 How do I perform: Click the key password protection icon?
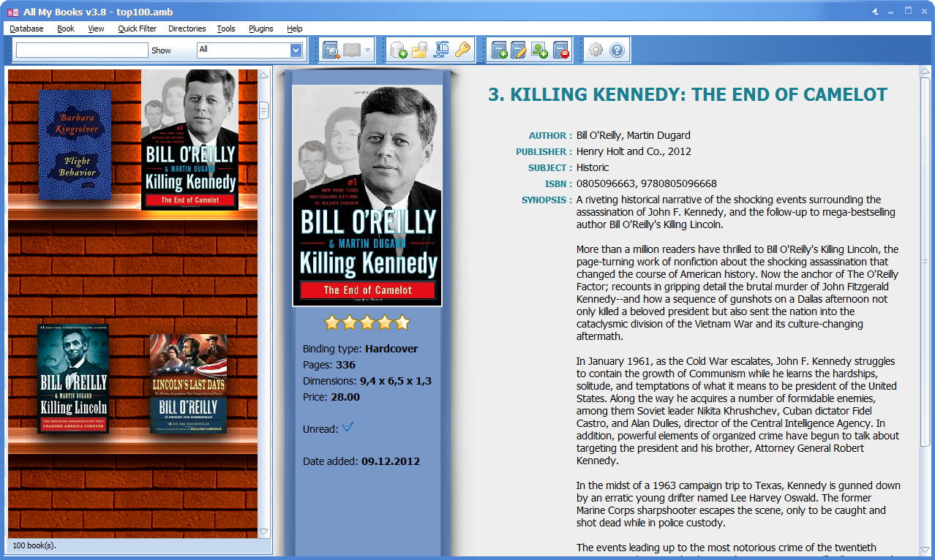tap(462, 50)
